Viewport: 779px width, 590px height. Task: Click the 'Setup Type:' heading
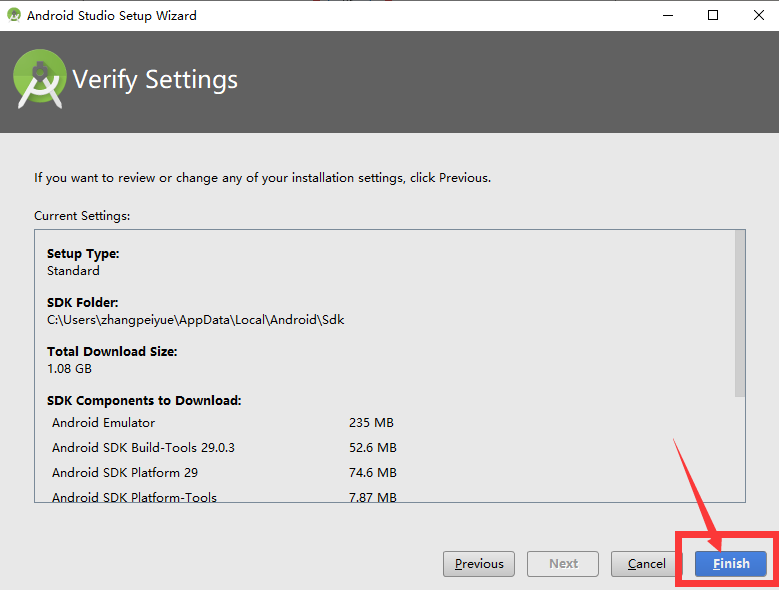[83, 254]
